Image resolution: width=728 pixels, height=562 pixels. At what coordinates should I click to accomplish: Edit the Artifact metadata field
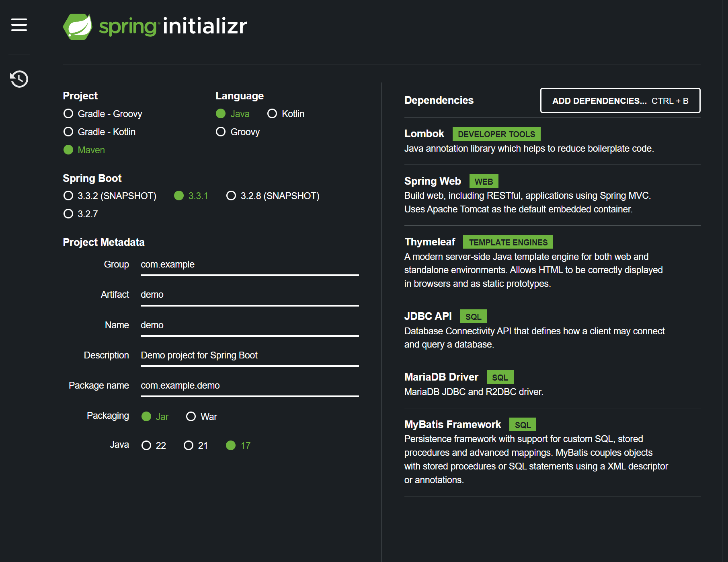pos(249,294)
